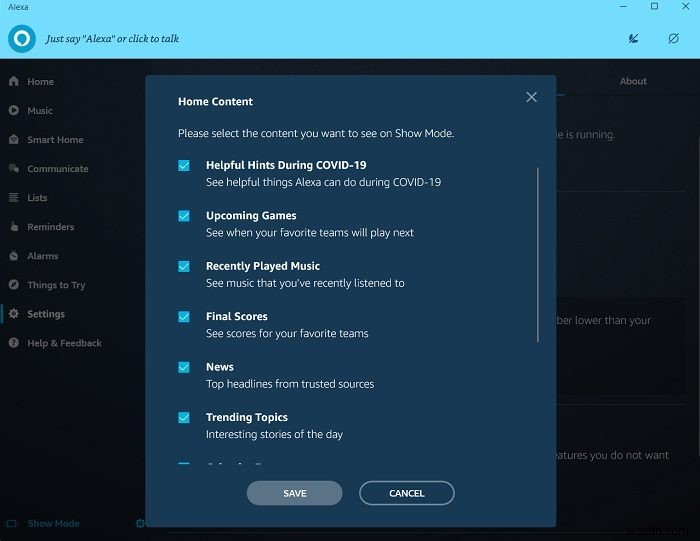Click the 'Upcoming Games' label text

tap(251, 216)
